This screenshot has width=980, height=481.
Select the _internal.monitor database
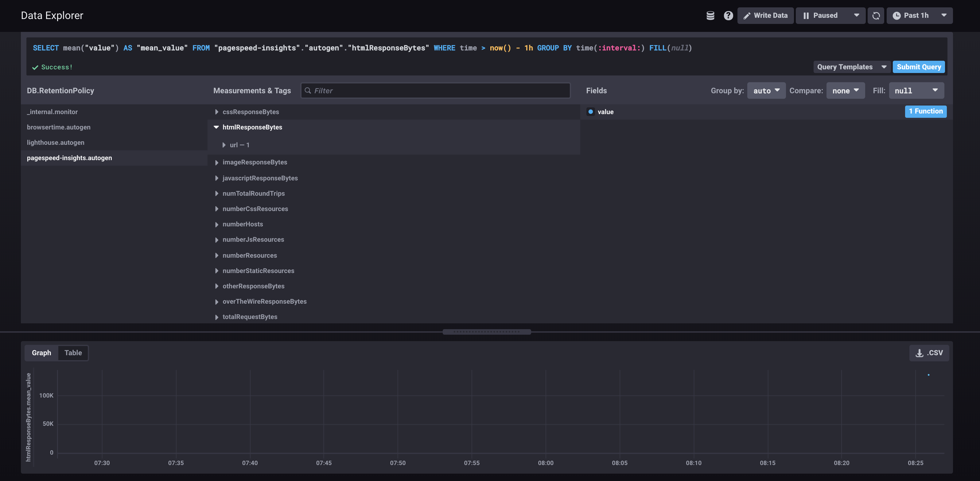pos(114,112)
